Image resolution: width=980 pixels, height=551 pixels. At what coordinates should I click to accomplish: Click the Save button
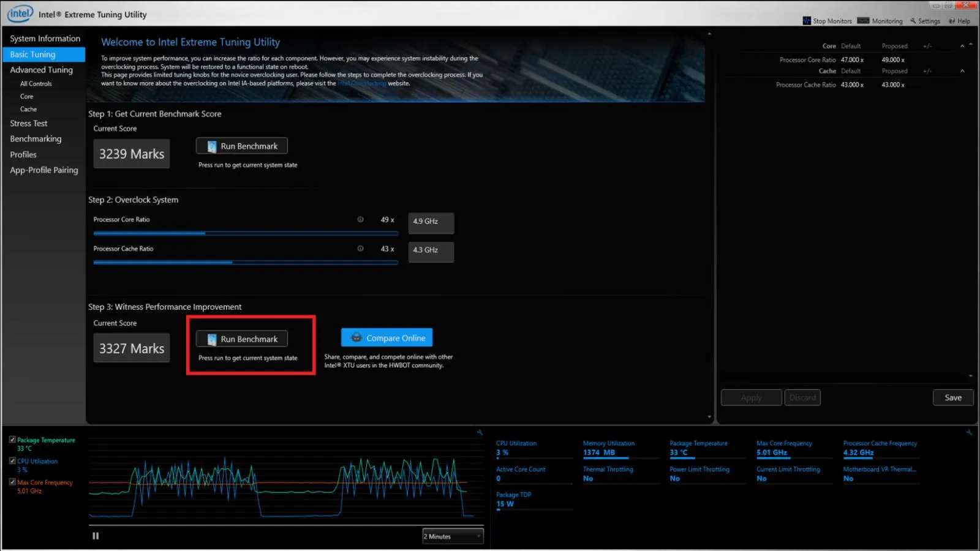pyautogui.click(x=953, y=398)
